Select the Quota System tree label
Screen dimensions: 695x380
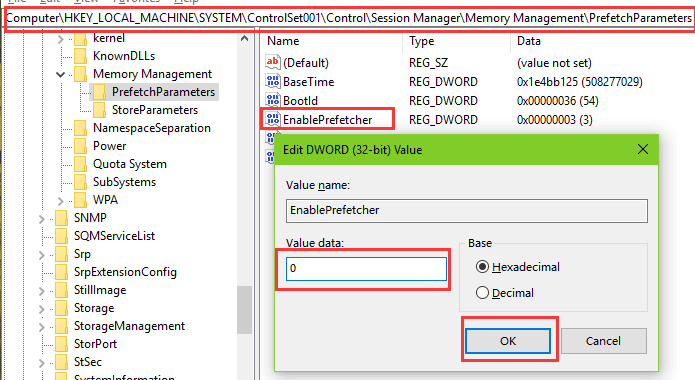[x=130, y=164]
